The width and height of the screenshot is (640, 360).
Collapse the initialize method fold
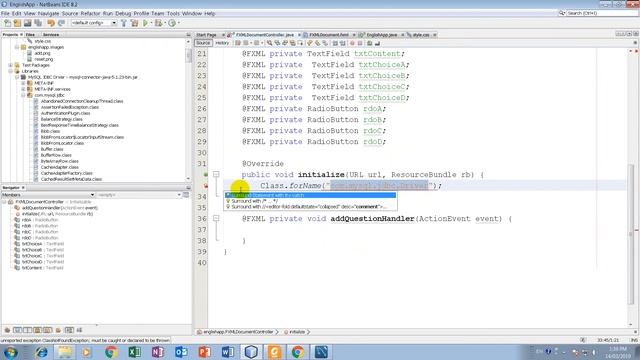click(x=216, y=175)
